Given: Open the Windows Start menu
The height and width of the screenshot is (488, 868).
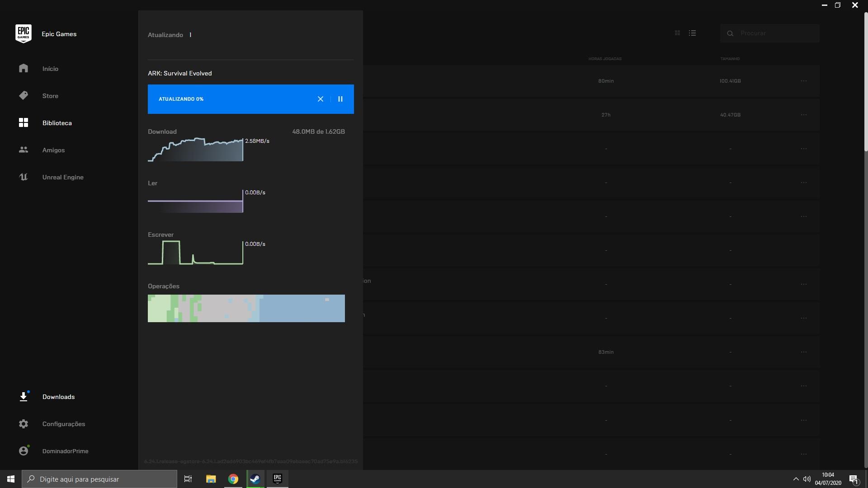Looking at the screenshot, I should (x=11, y=479).
